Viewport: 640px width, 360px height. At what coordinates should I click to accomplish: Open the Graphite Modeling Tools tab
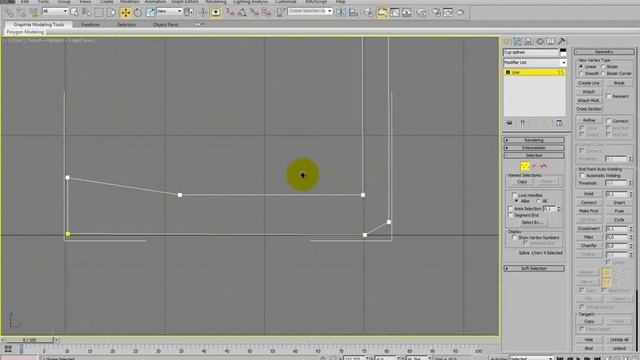tap(39, 24)
